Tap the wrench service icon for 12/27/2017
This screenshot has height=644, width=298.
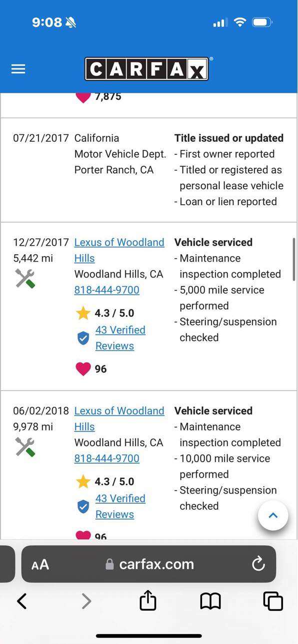pos(25,279)
